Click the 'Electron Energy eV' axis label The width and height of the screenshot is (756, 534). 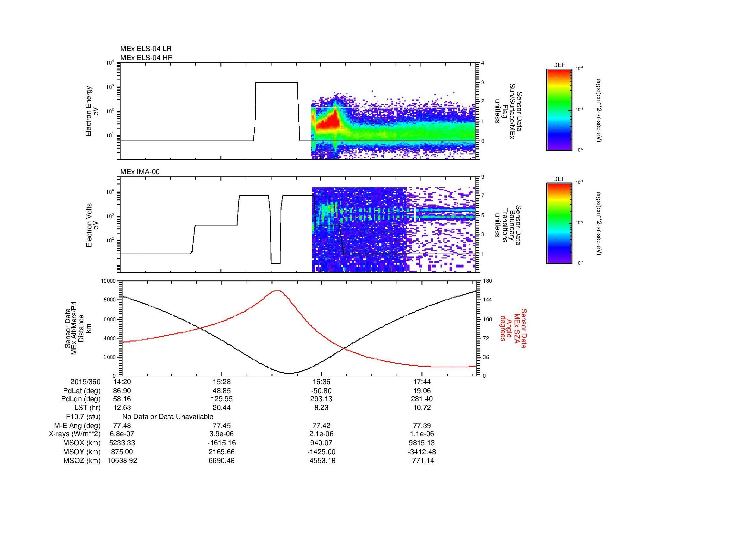(92, 111)
